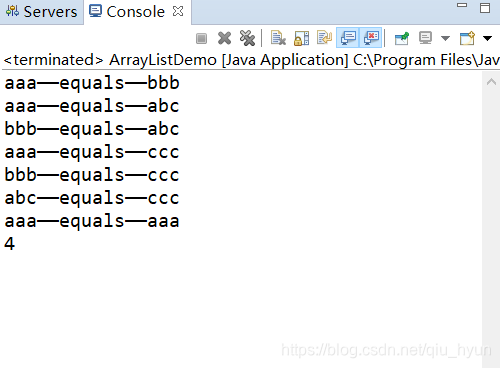Click the Open Console icon
This screenshot has width=500, height=368.
(x=467, y=38)
